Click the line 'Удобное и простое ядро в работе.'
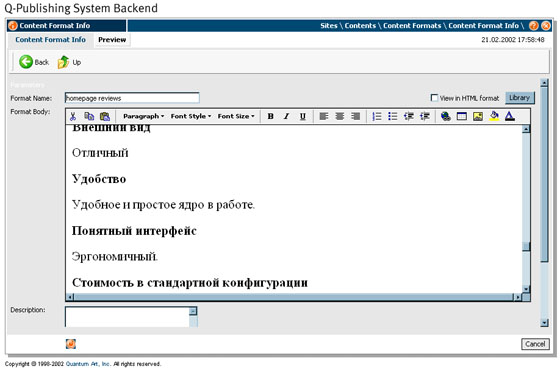 pos(163,205)
